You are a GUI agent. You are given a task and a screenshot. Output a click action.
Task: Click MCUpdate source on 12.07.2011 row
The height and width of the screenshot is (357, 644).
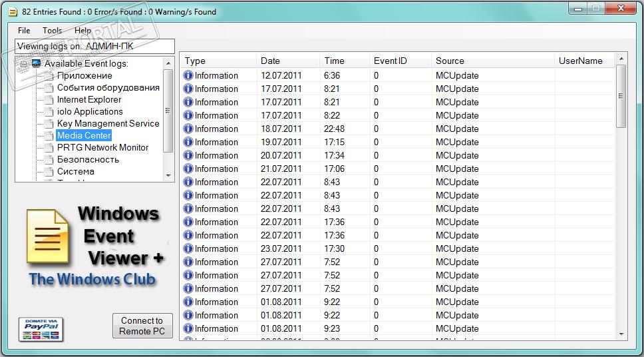[457, 76]
